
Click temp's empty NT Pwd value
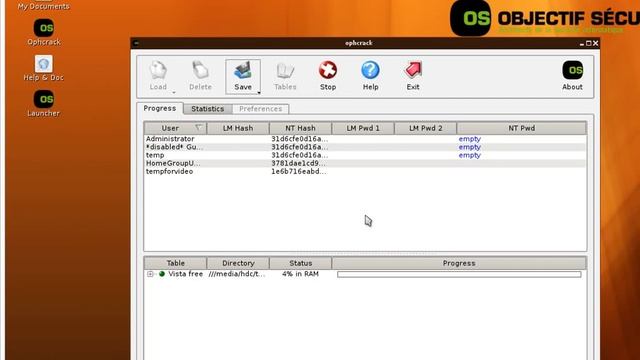pos(469,155)
